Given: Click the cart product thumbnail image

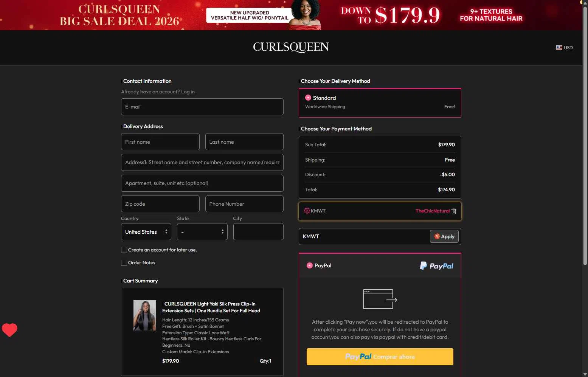Looking at the screenshot, I should tap(145, 315).
